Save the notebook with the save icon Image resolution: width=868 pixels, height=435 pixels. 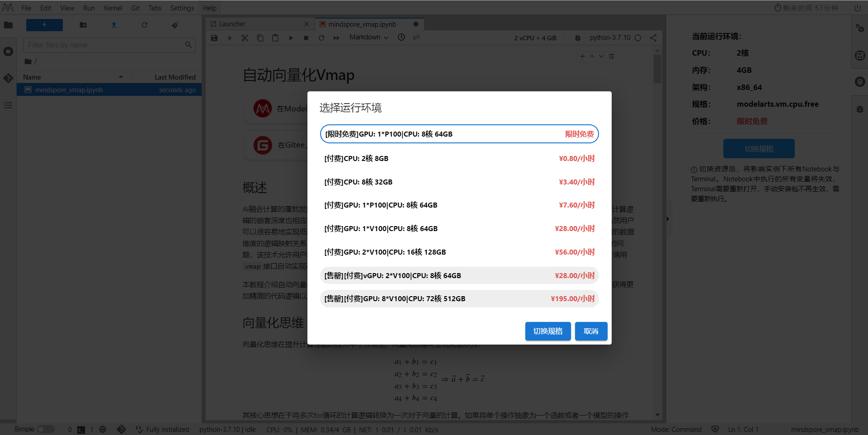click(x=214, y=38)
